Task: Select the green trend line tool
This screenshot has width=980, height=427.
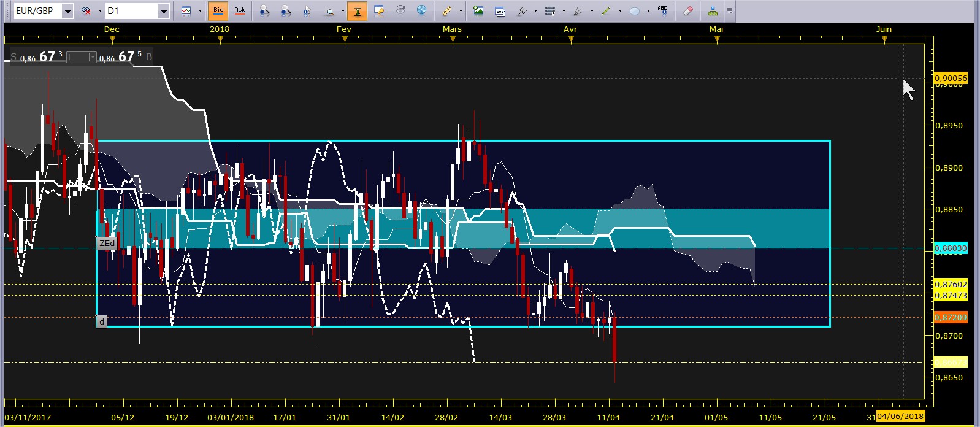Action: [x=606, y=11]
